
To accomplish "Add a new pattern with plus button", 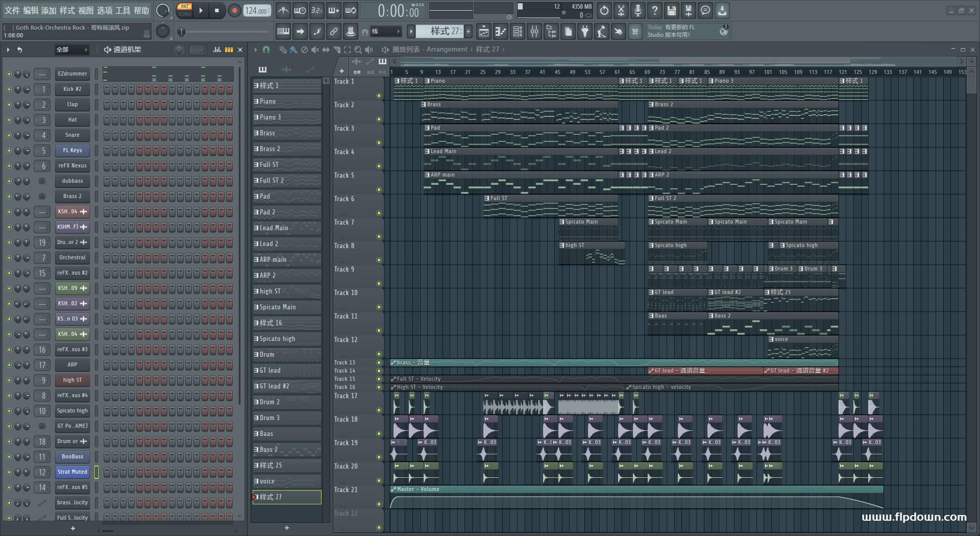I will click(468, 32).
